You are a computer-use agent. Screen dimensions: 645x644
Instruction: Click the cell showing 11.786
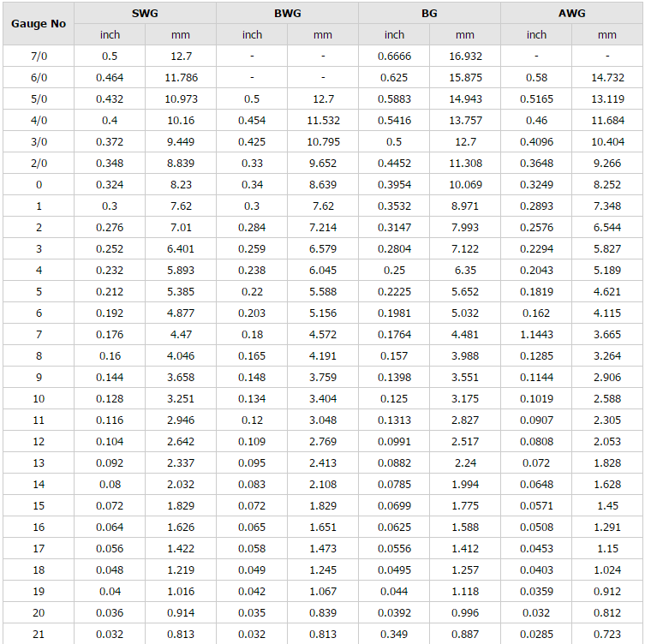181,78
